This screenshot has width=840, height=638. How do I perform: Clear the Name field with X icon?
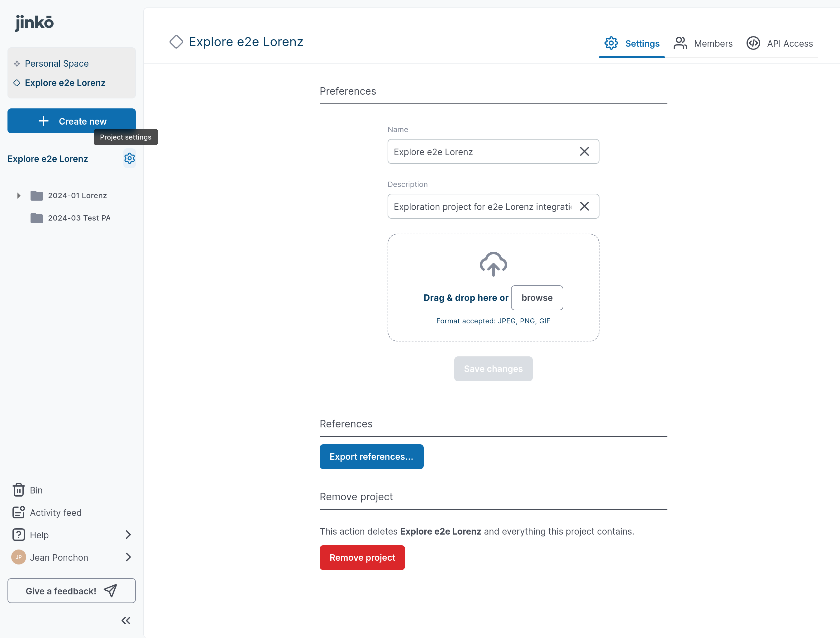pos(584,151)
